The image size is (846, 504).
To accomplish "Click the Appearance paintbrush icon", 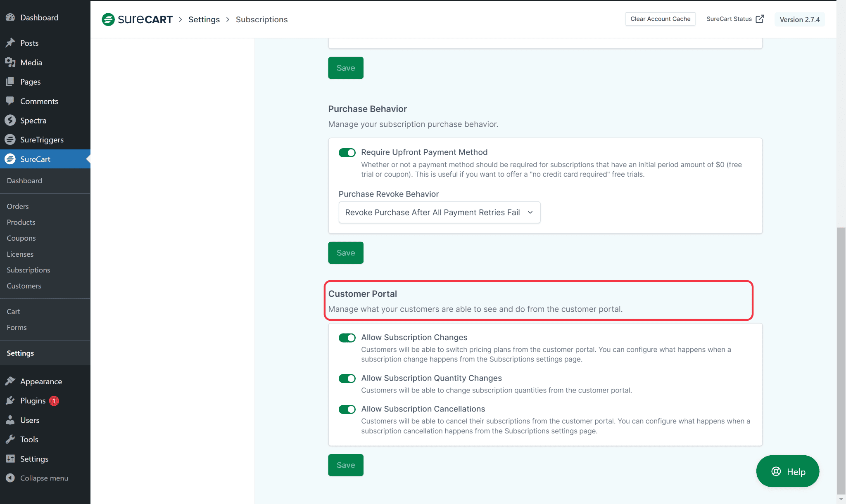I will tap(10, 381).
